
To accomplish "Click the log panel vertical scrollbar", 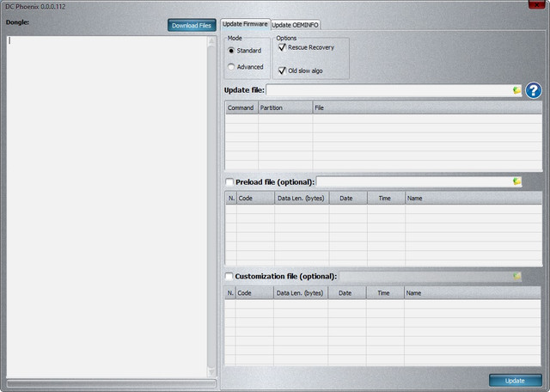I will tap(211, 205).
